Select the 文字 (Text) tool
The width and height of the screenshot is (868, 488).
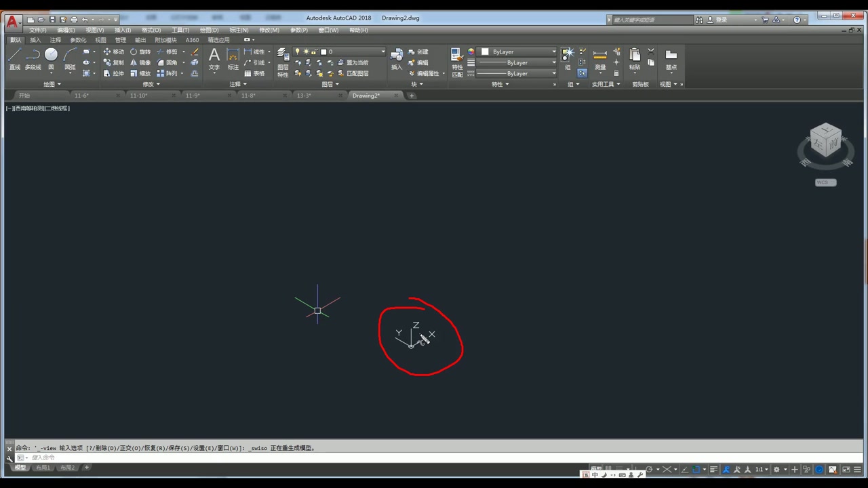click(214, 58)
